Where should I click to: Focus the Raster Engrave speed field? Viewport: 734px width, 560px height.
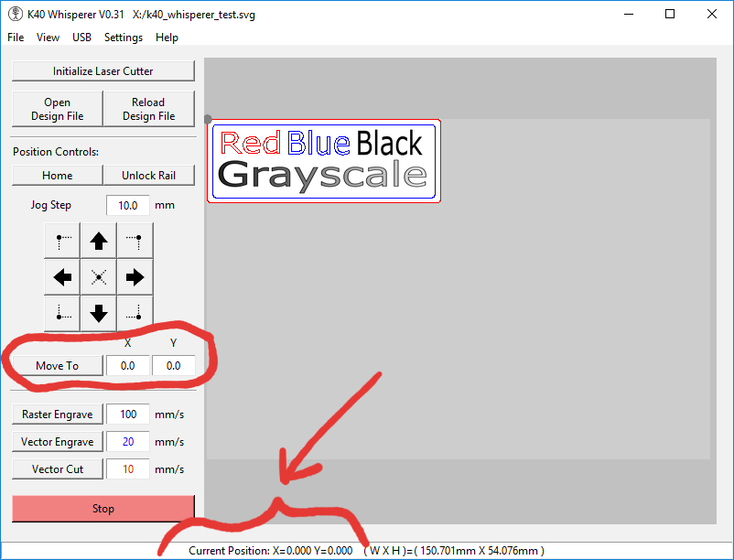[128, 414]
